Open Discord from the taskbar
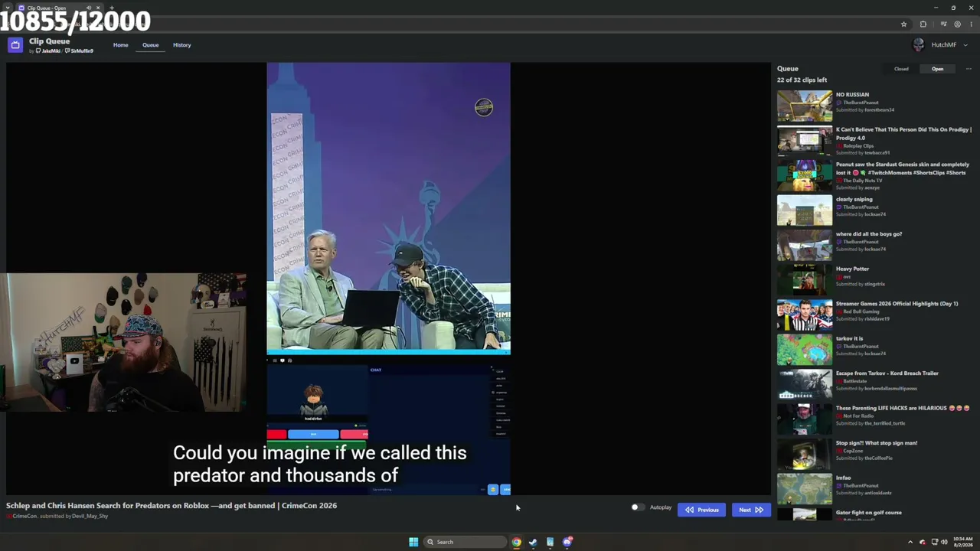The image size is (980, 551). (x=567, y=542)
